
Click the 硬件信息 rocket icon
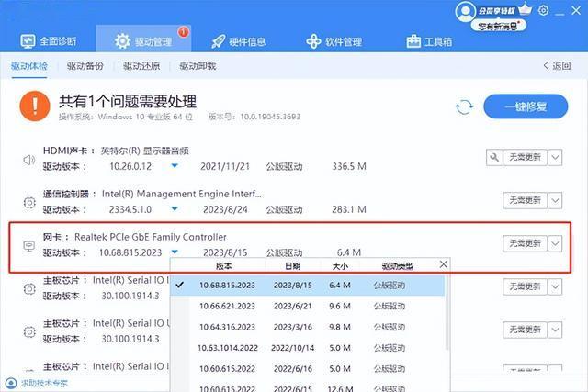coord(219,41)
